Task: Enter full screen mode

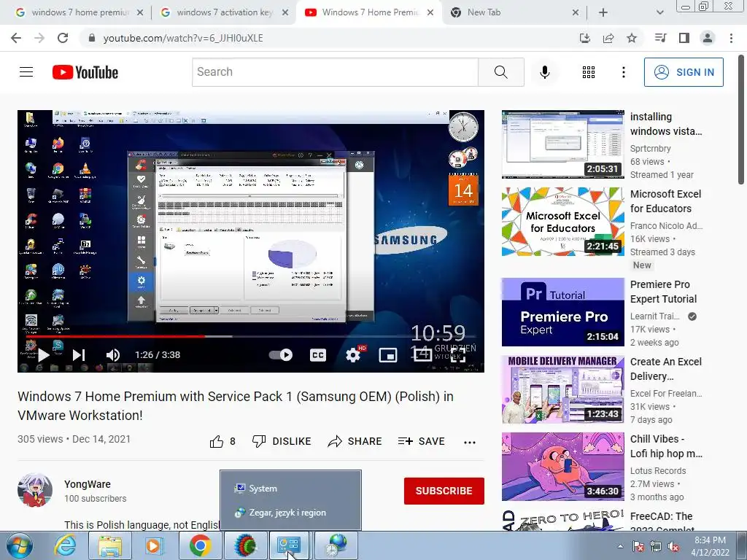Action: pos(458,355)
